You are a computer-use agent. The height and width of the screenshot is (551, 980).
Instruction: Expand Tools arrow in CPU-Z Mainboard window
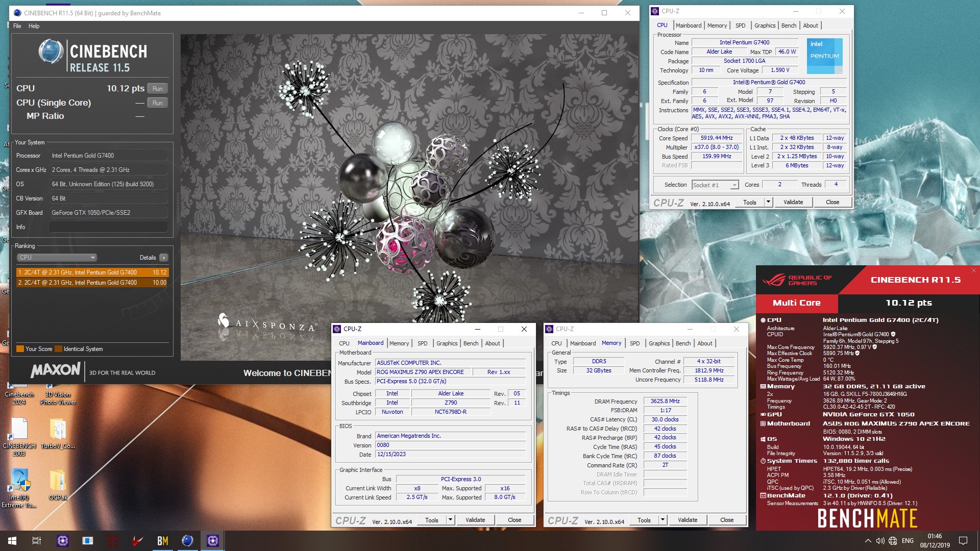click(x=450, y=520)
